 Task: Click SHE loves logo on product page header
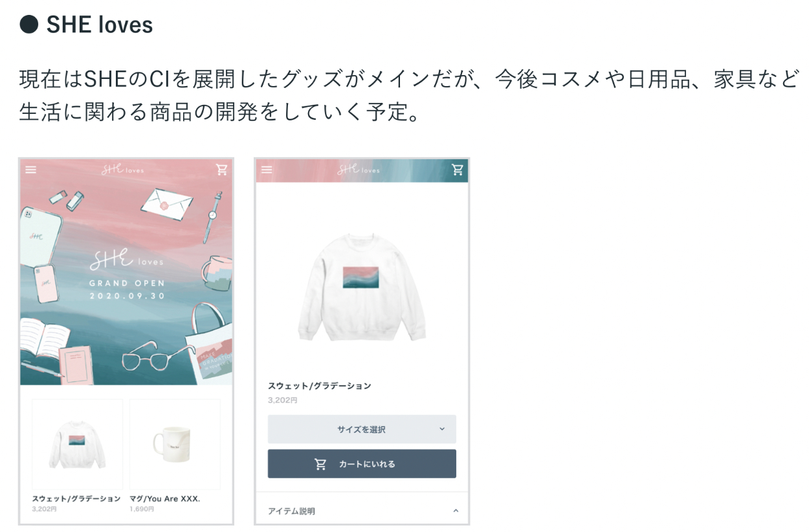pos(359,170)
